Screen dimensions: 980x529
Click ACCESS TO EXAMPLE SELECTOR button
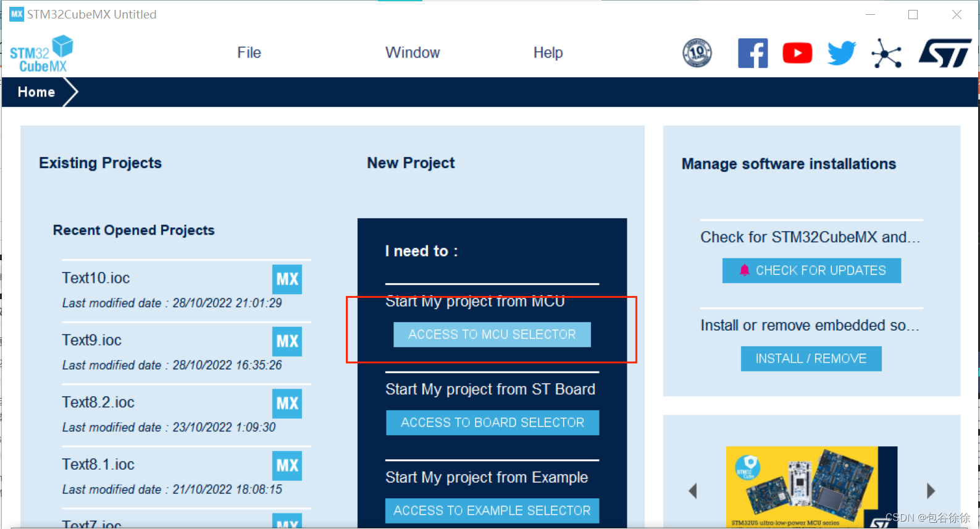pyautogui.click(x=492, y=510)
